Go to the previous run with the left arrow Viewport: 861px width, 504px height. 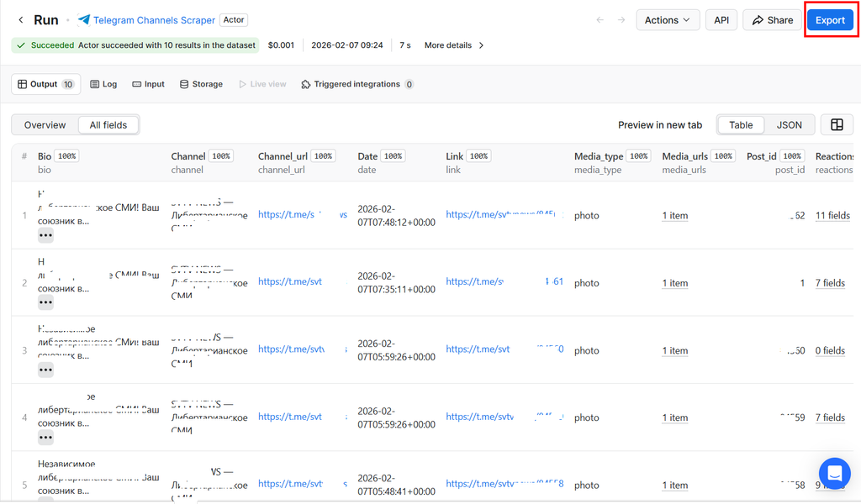[x=600, y=20]
